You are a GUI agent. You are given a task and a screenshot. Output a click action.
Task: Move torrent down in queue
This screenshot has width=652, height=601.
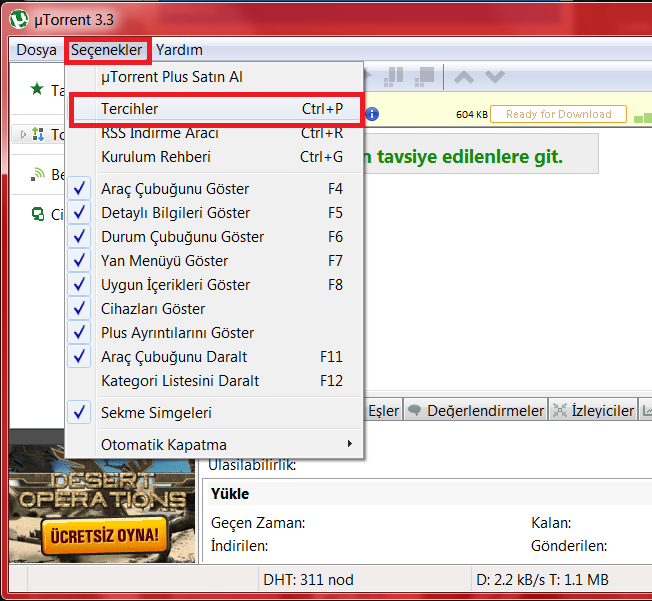point(495,77)
